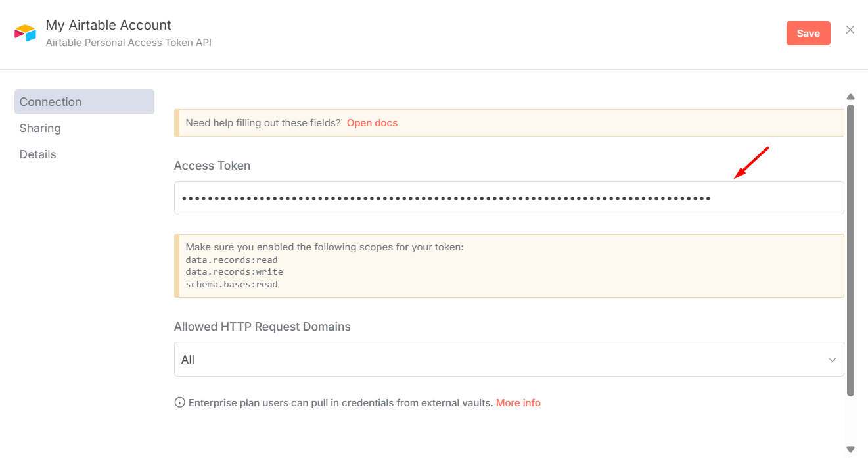Follow the Open docs link
The width and height of the screenshot is (868, 470).
tap(372, 123)
